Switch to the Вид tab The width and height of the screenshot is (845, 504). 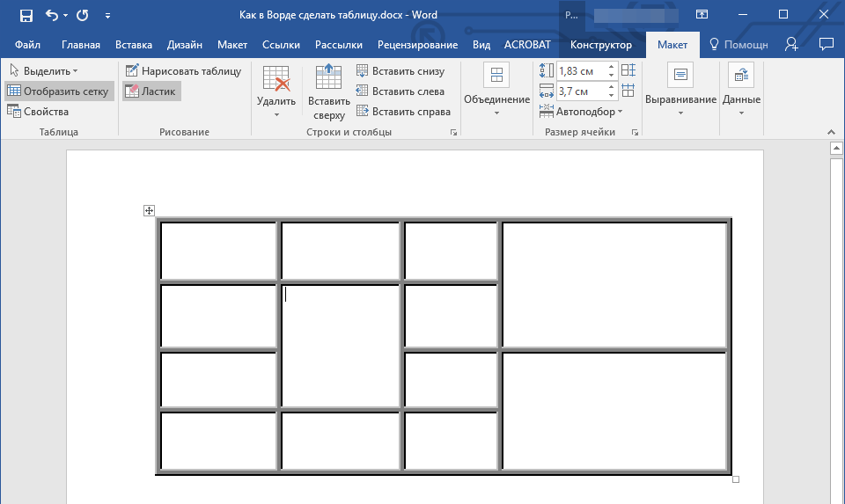[x=481, y=45]
